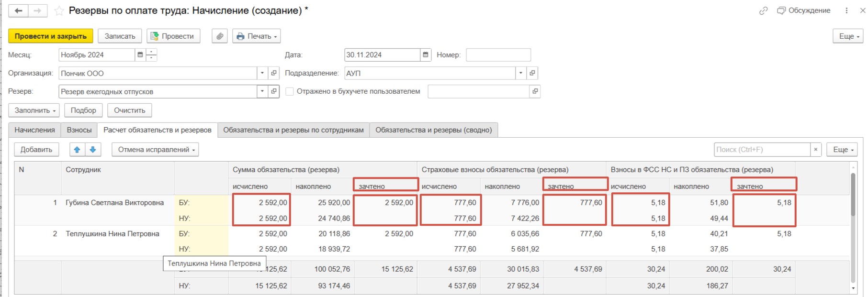Select the Расчет обязательств и резервов tab
Image resolution: width=868 pixels, height=297 pixels.
coord(158,130)
